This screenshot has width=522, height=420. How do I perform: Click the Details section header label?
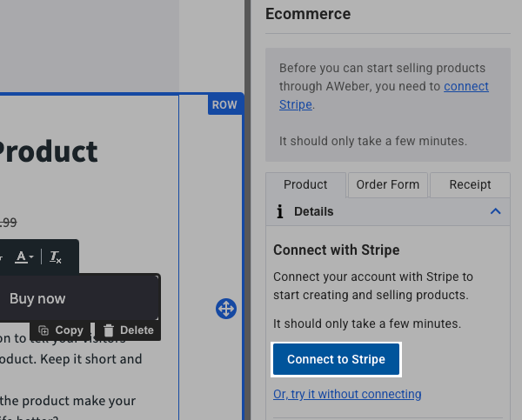[313, 211]
